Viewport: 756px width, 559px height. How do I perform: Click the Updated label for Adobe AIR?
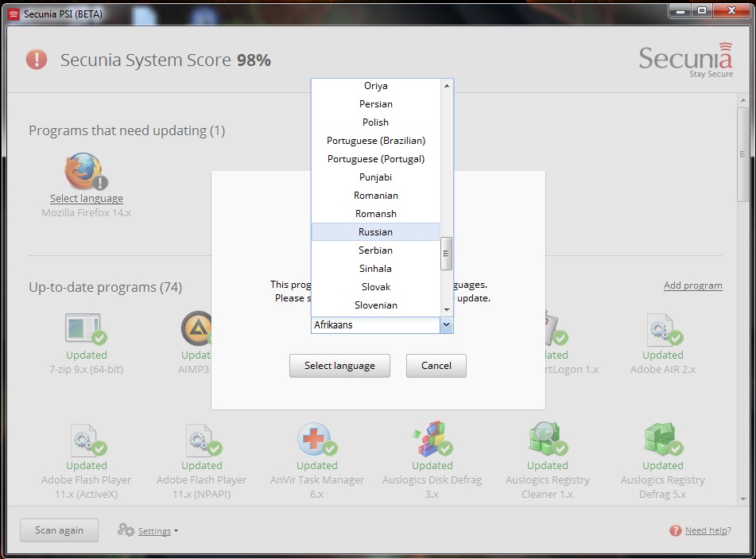coord(662,355)
